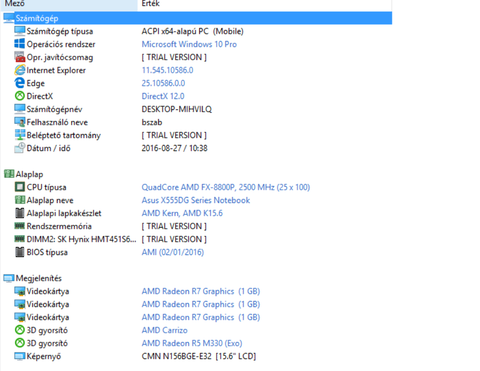Select the DIMM2: SK Hynix HMT451S6... label
Viewport: 480px width, 371px height.
click(x=81, y=239)
